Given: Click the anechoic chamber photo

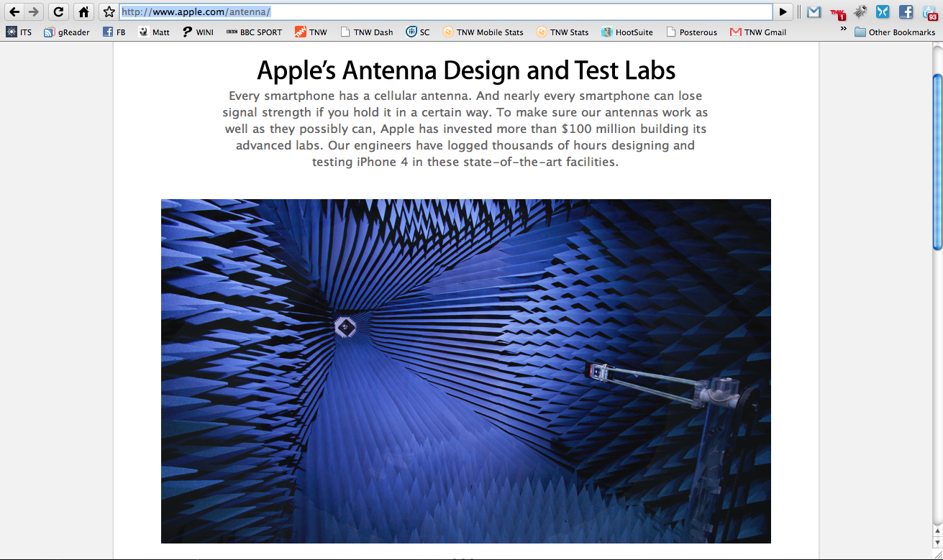Looking at the screenshot, I should [x=466, y=371].
